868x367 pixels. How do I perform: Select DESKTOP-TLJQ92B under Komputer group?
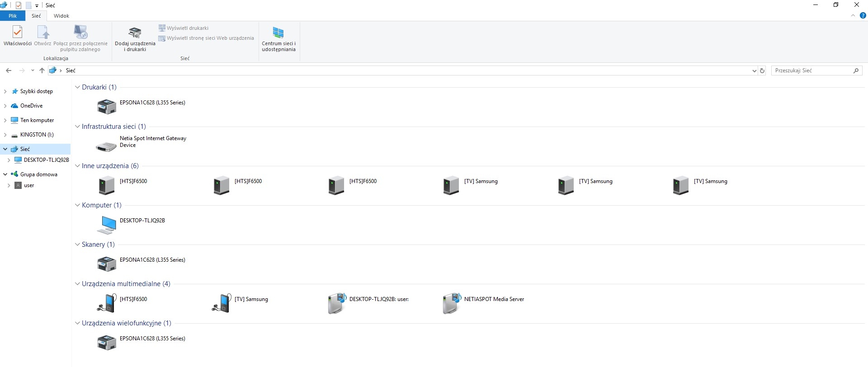[131, 225]
